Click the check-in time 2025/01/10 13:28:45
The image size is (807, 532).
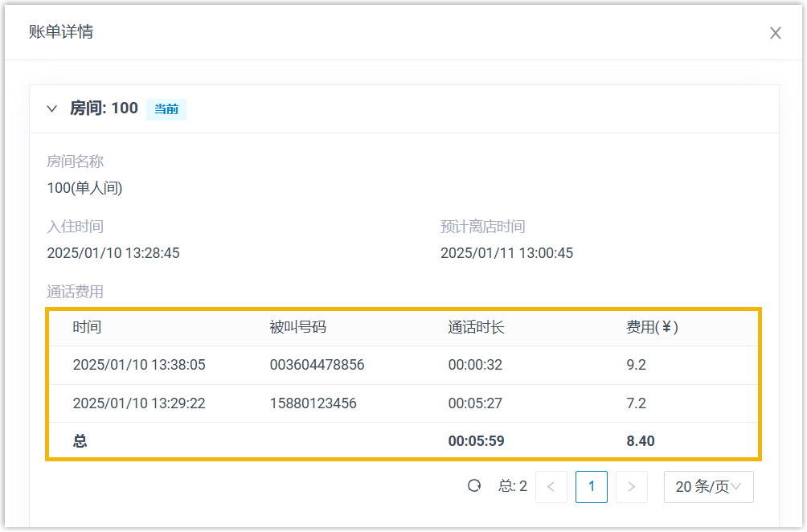[113, 253]
